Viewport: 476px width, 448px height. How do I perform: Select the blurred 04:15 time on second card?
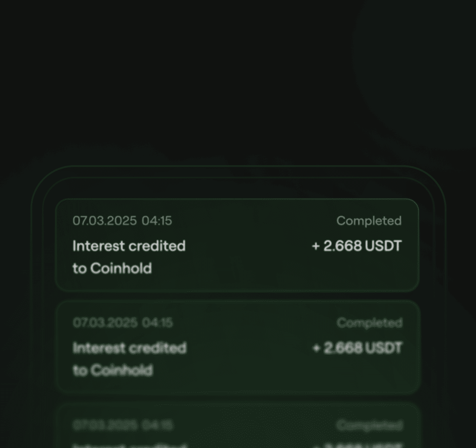pos(158,322)
